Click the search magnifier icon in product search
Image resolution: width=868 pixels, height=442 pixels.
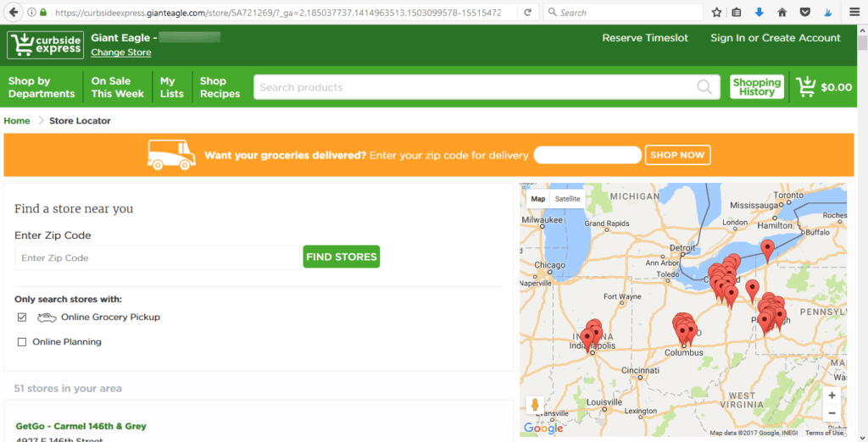(x=704, y=87)
